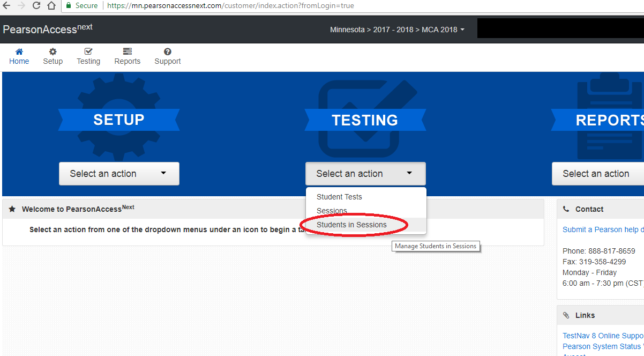Choose Student Tests from the Testing menu
Viewport: 644px width, 356px height.
tap(366, 197)
